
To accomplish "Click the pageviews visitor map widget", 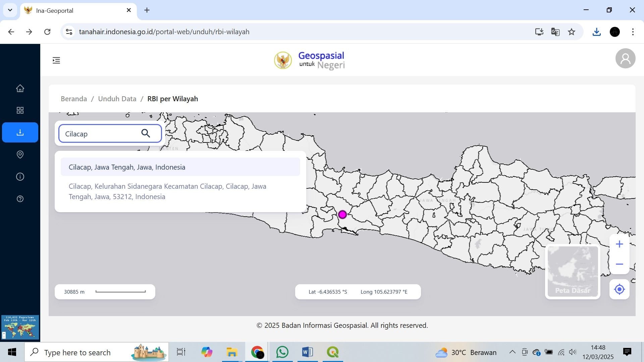I will click(x=20, y=327).
